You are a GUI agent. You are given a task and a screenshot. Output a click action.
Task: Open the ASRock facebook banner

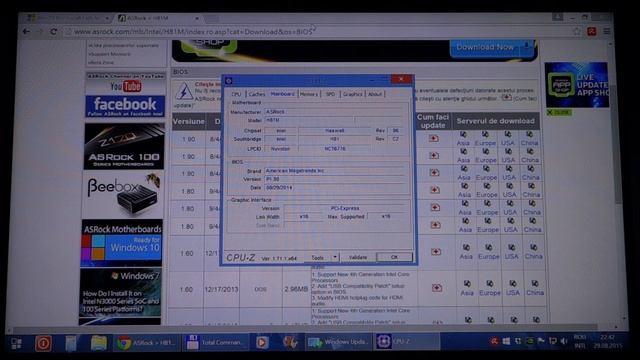[125, 106]
